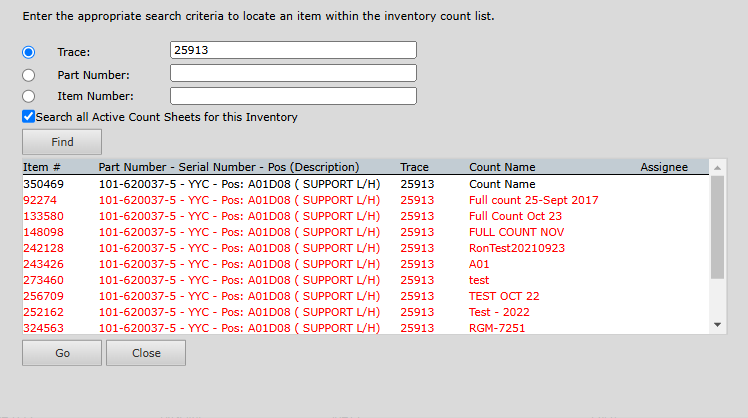Click into the Item Number field
The height and width of the screenshot is (418, 748).
tap(293, 96)
